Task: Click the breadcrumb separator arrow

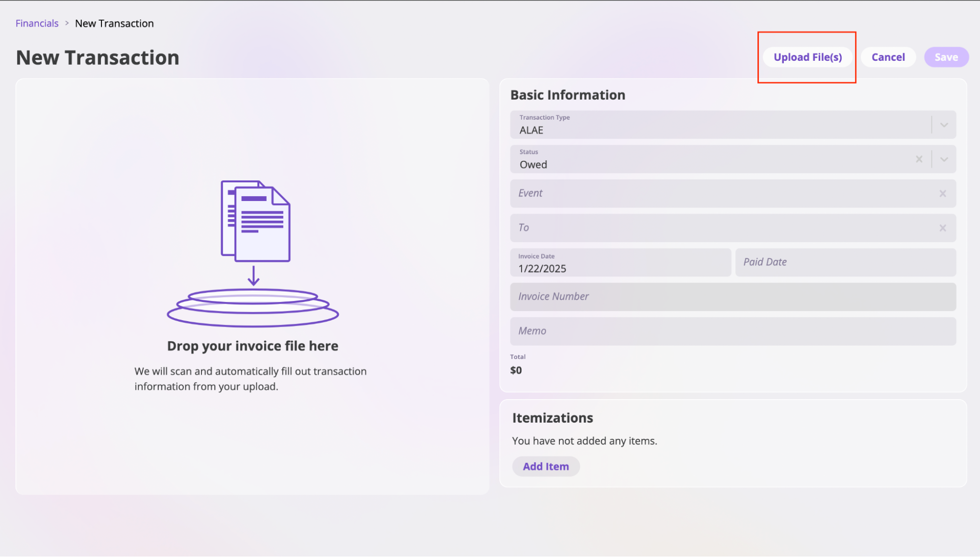Action: (67, 23)
